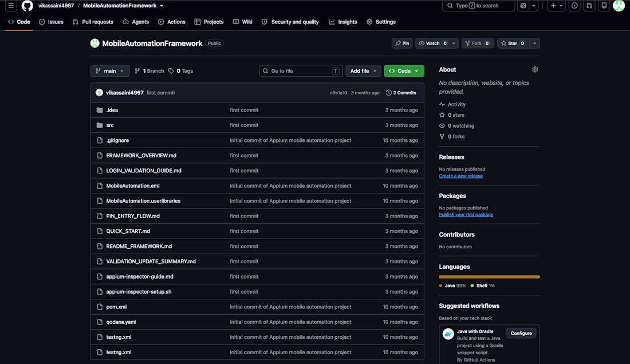The image size is (630, 364).
Task: Expand the Watch notifications dropdown arrow
Action: (x=454, y=43)
